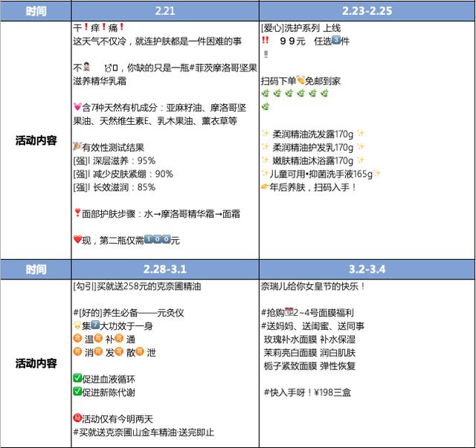The image size is (476, 448).
Task: Click the sun icon before '集7大功效于一身'
Action: pos(77,325)
